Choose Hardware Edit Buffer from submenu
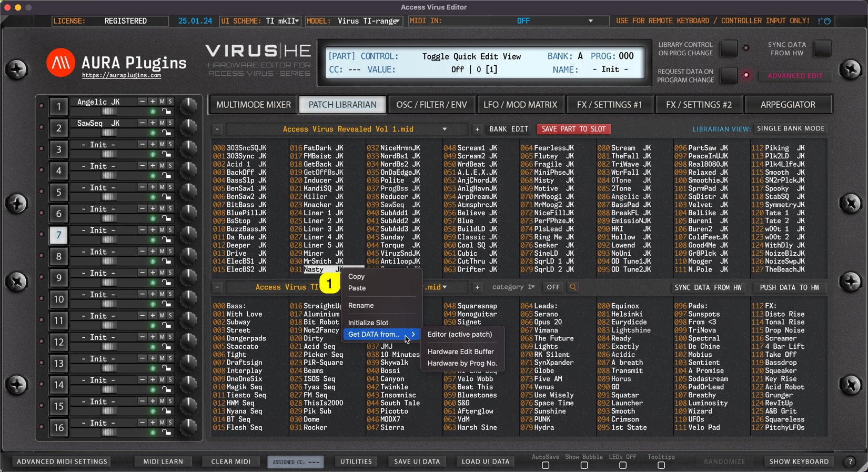 [460, 352]
